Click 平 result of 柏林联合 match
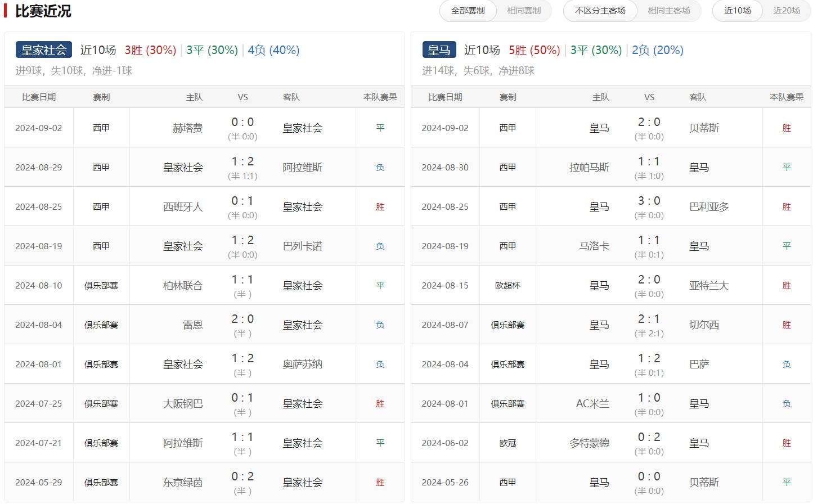The image size is (813, 504). (x=380, y=286)
